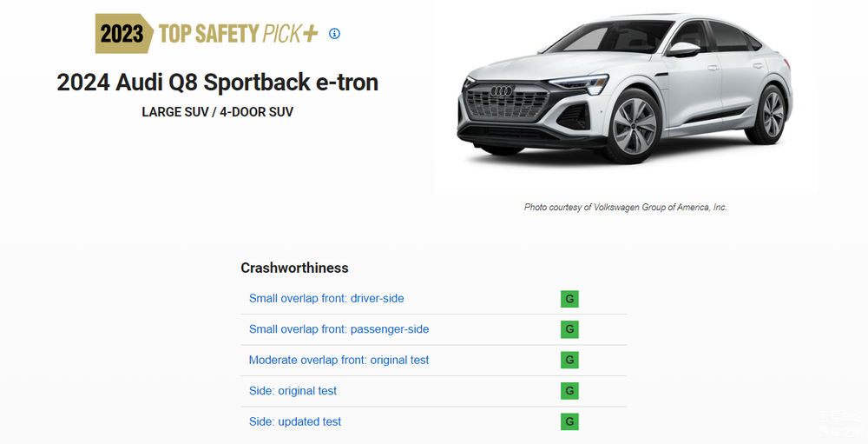Click the G rating for passenger-side small overlap
Viewport: 868px width, 444px height.
pyautogui.click(x=569, y=329)
